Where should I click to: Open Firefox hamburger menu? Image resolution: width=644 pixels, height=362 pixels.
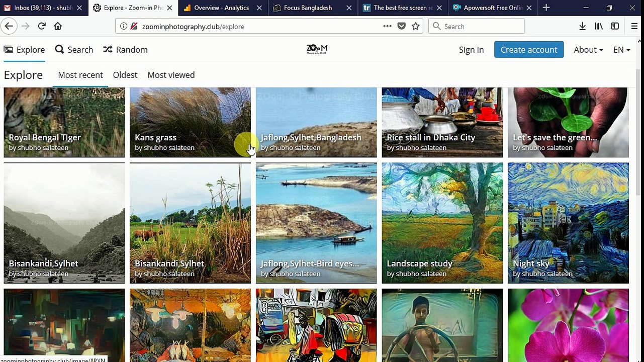634,26
